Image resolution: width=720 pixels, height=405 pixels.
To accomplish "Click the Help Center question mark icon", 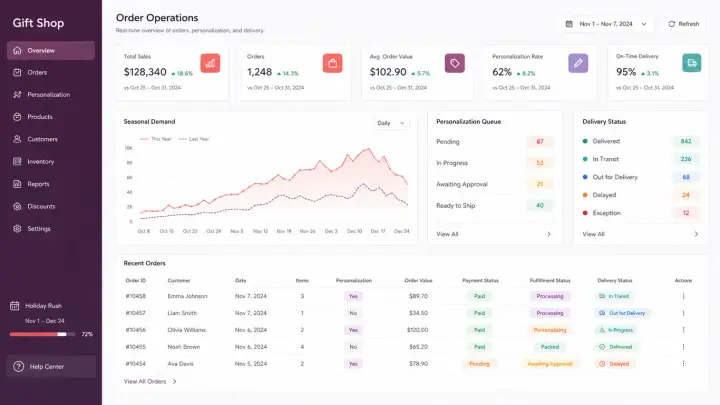I will 18,366.
